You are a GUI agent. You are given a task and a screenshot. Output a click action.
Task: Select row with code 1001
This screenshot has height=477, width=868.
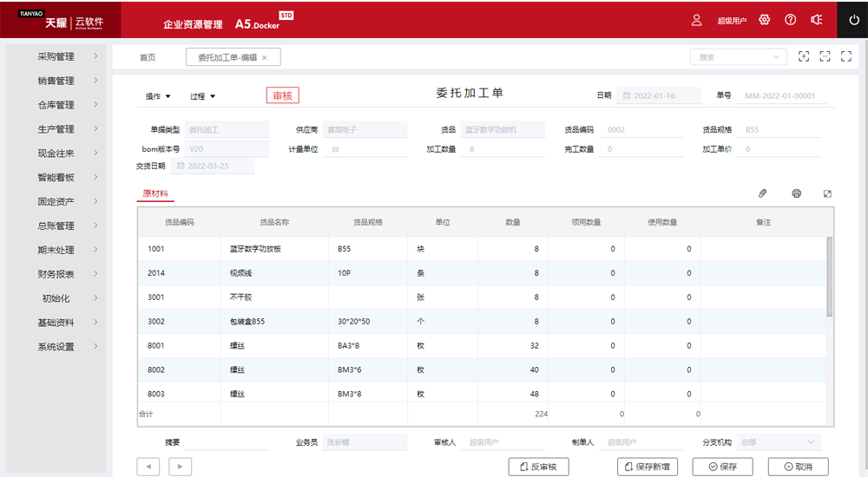point(482,249)
